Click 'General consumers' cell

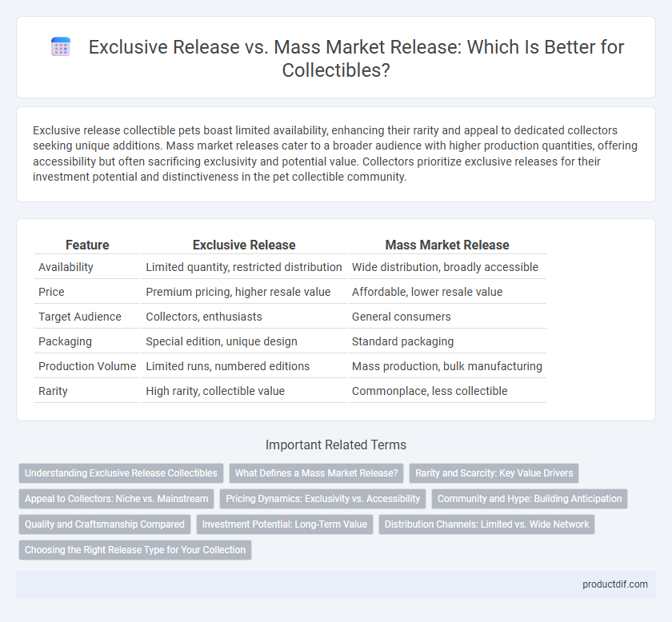point(447,317)
